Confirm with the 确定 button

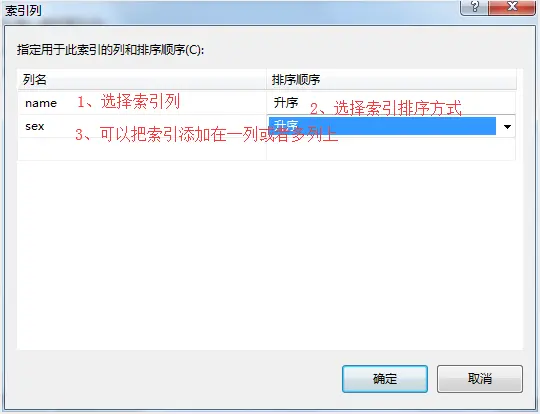[385, 379]
